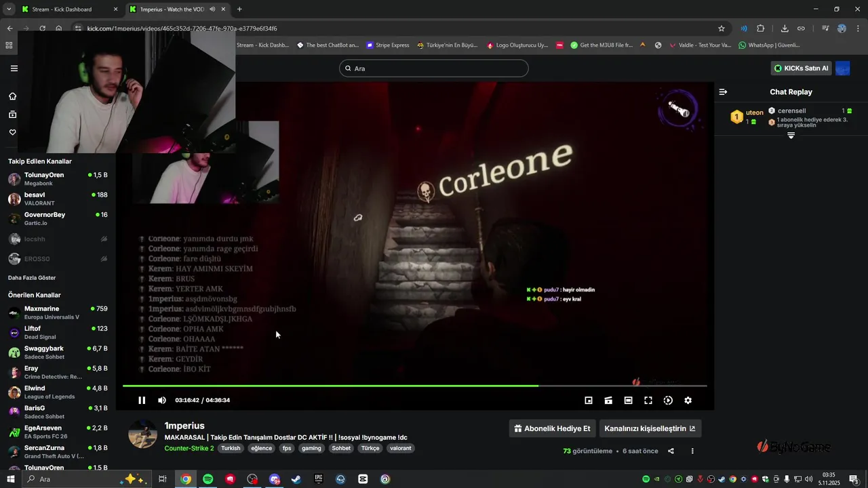Open the Stripe Express bookmark
This screenshot has width=868, height=488.
click(388, 45)
